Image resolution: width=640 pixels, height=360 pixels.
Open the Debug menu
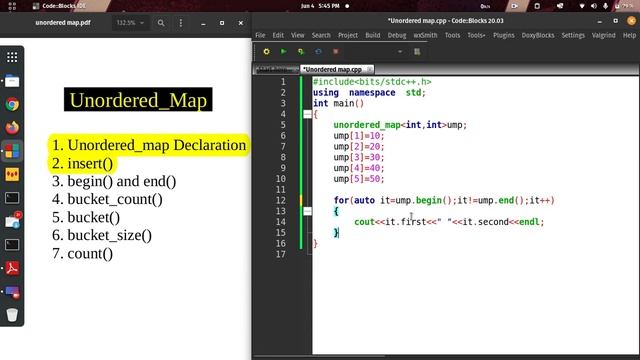coord(397,35)
